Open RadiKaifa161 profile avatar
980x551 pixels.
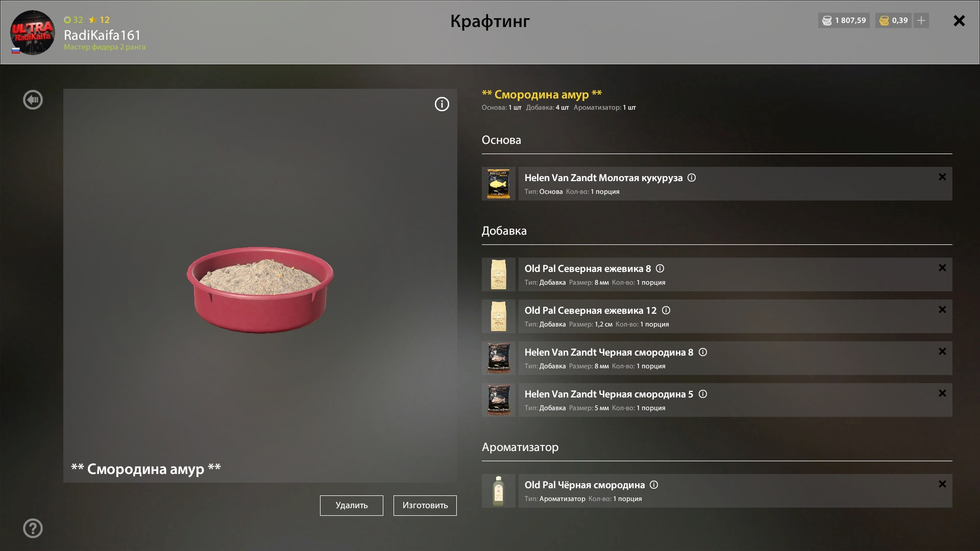coord(33,32)
